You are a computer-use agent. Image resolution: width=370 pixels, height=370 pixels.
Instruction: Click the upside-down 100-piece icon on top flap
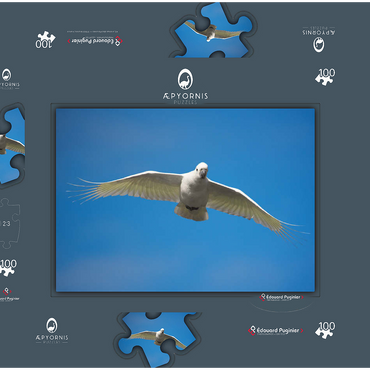(46, 40)
